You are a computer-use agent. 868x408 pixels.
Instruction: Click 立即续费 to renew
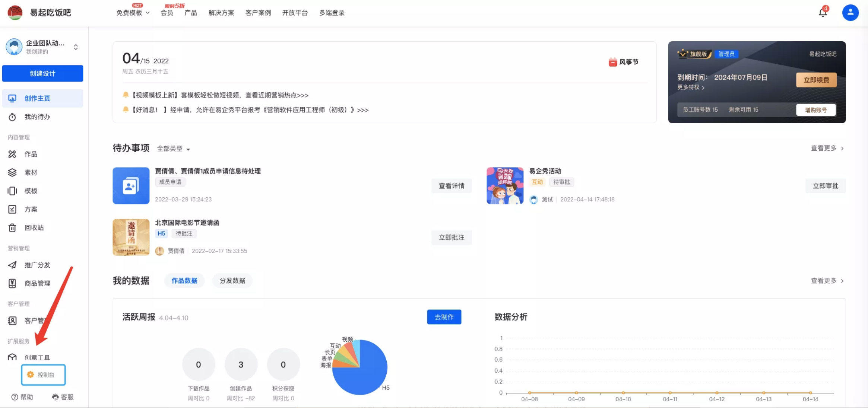[x=816, y=80]
